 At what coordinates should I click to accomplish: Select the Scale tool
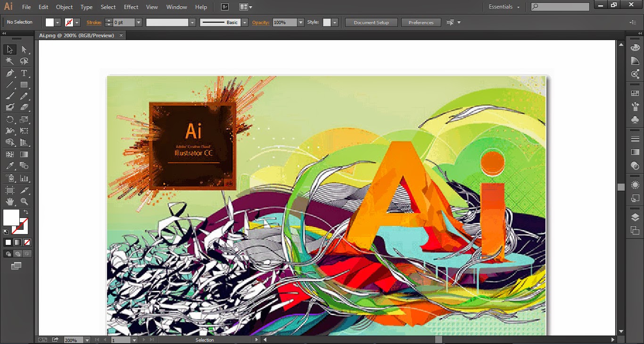(24, 119)
